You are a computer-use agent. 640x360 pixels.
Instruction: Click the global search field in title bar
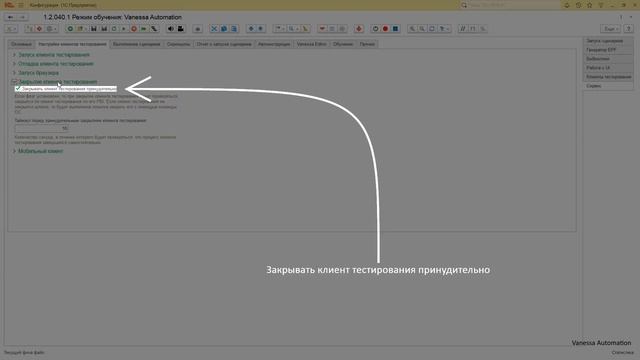(509, 5)
